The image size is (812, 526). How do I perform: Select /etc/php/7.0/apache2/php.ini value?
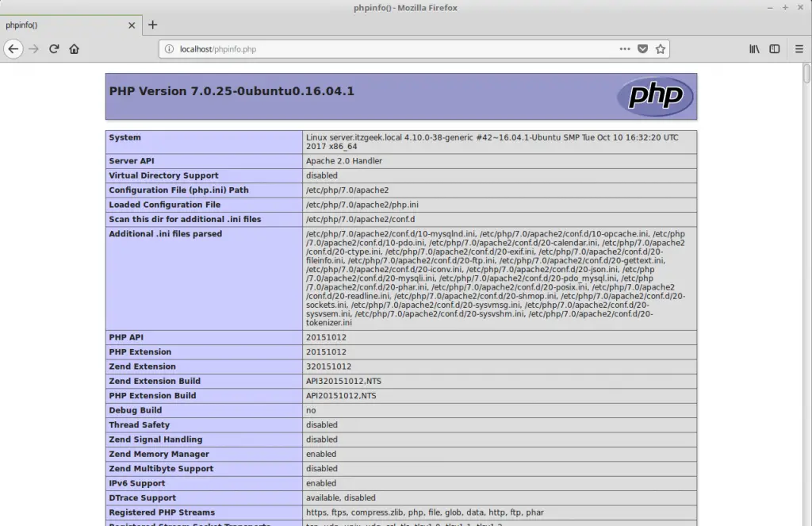[x=362, y=205]
